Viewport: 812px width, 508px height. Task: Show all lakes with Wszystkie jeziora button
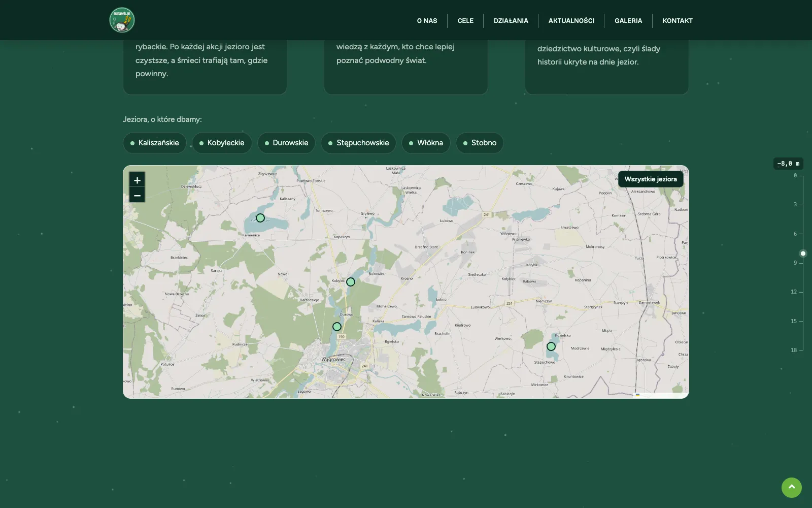tap(651, 179)
